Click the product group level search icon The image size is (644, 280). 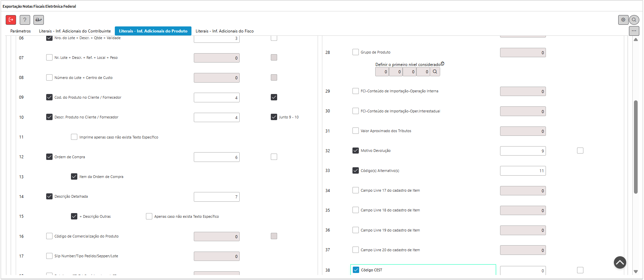[435, 72]
